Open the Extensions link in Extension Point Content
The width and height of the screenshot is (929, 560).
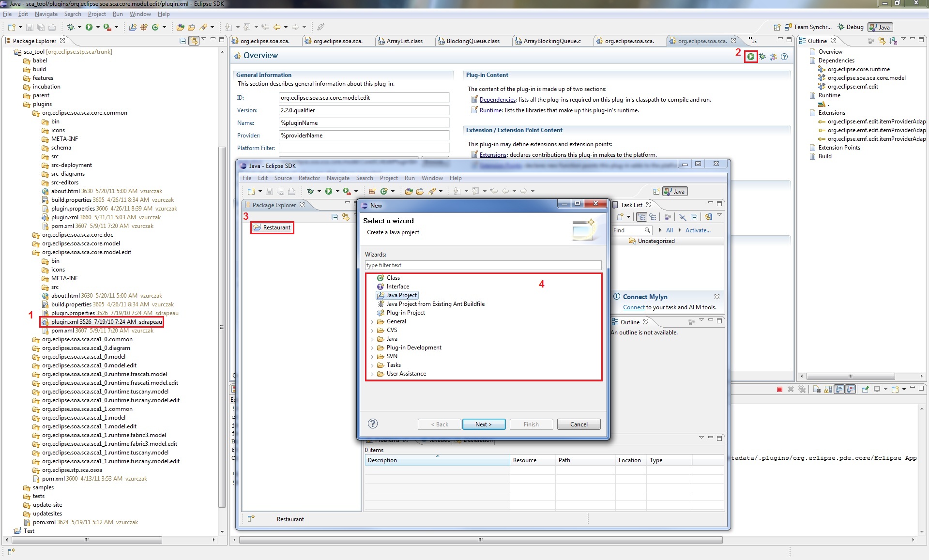coord(493,155)
